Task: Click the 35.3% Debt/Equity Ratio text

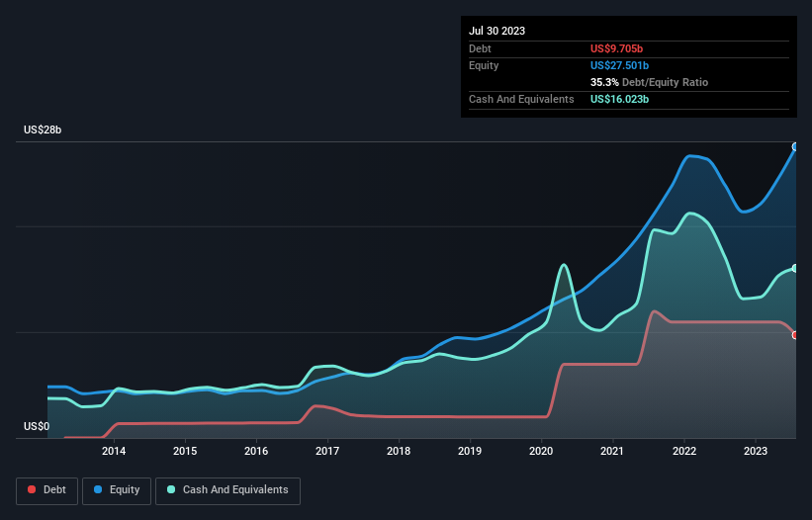Action: pyautogui.click(x=649, y=82)
